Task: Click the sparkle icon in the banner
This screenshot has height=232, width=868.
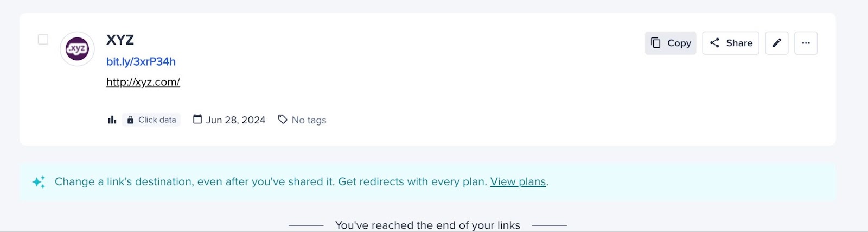Action: (x=39, y=182)
